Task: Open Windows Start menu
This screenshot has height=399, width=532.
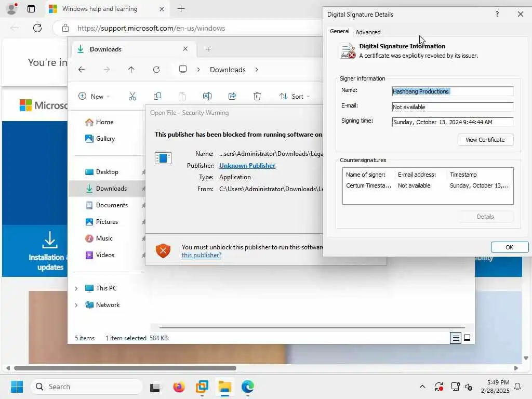Action: tap(17, 387)
